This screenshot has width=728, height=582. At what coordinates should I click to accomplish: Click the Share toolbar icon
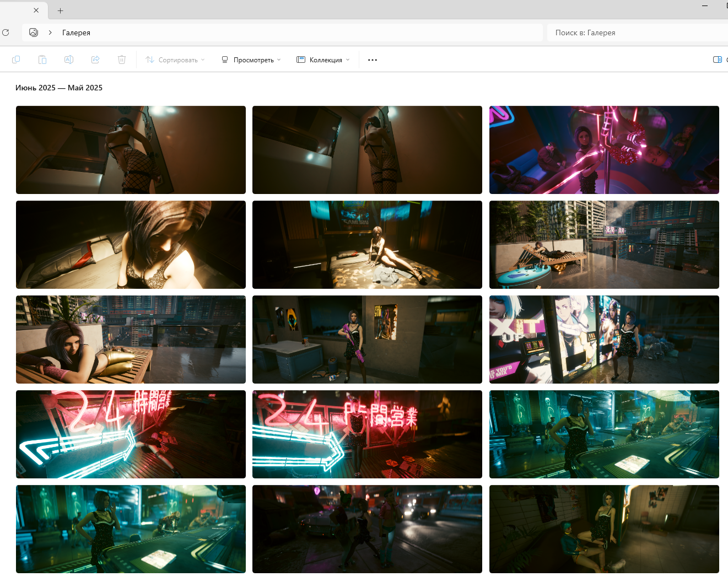coord(95,60)
